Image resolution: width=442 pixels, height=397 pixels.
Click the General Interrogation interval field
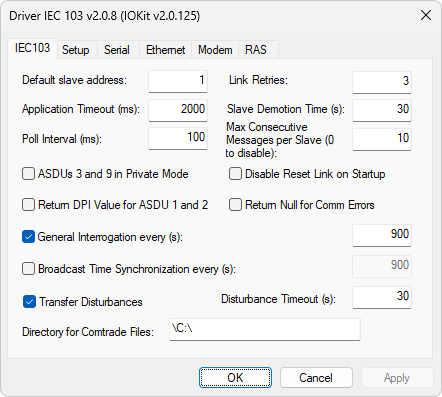pyautogui.click(x=382, y=235)
